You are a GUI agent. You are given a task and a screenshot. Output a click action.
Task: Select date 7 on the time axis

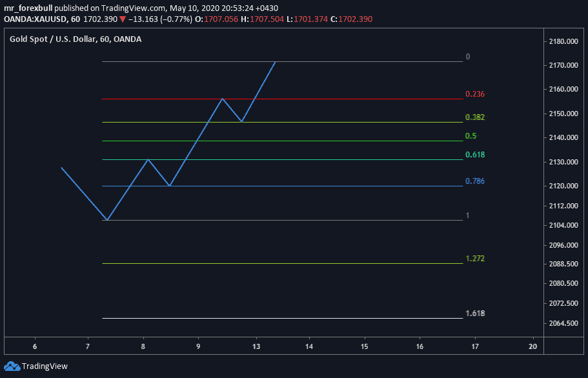pyautogui.click(x=87, y=346)
